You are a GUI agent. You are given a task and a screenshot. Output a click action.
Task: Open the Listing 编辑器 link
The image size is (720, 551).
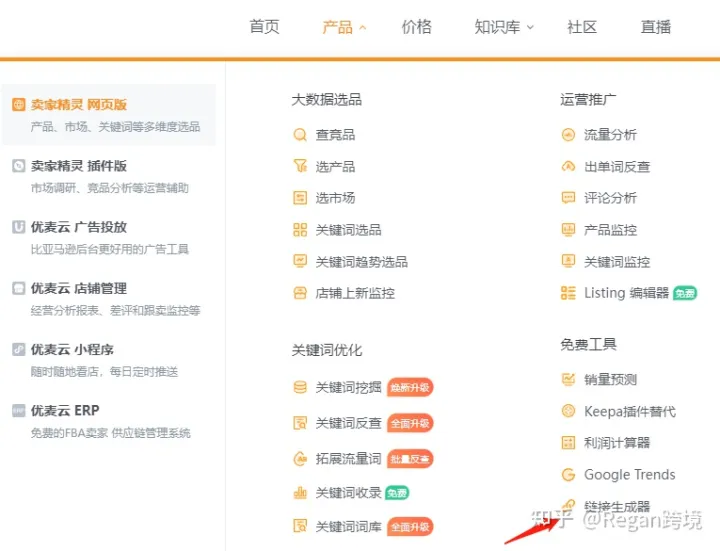(x=626, y=293)
